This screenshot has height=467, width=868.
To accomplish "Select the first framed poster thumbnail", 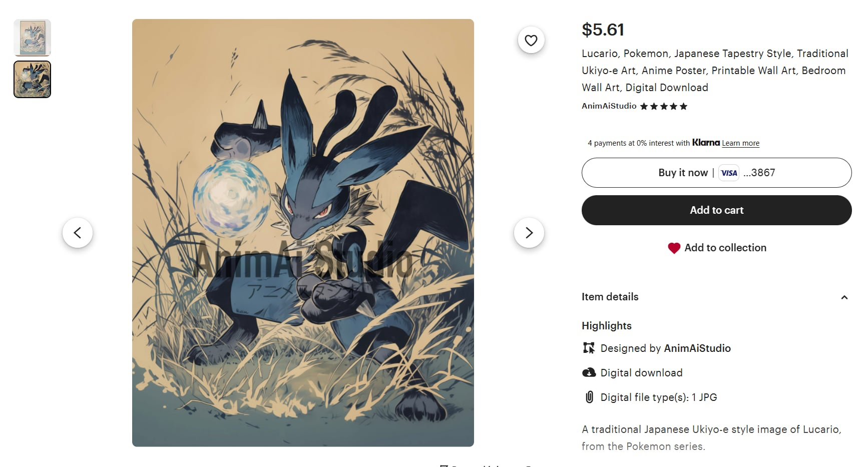I will 32,38.
